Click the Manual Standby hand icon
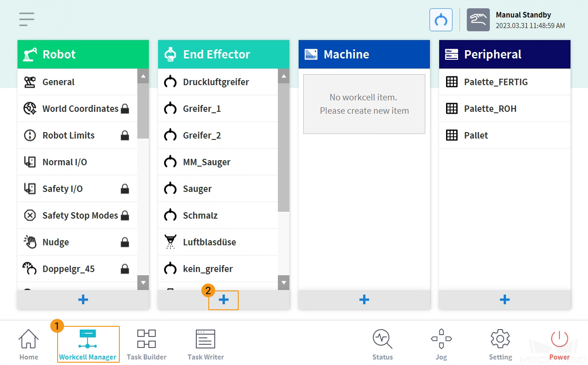 [x=478, y=20]
